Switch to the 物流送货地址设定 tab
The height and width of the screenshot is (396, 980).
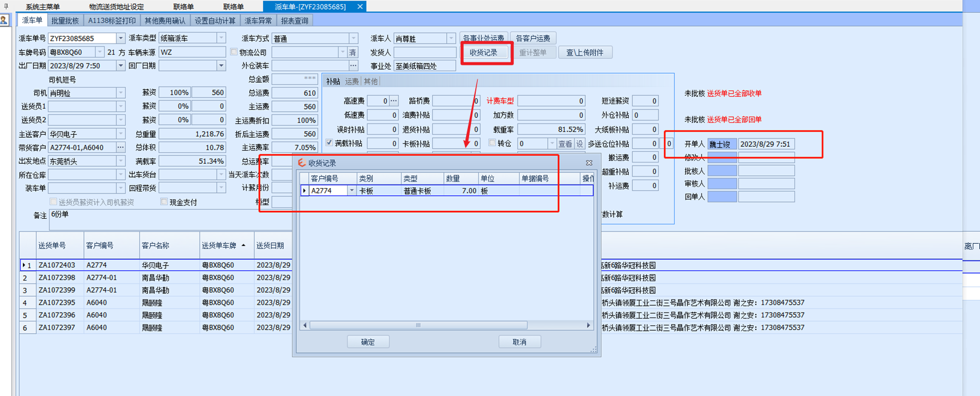pos(116,7)
